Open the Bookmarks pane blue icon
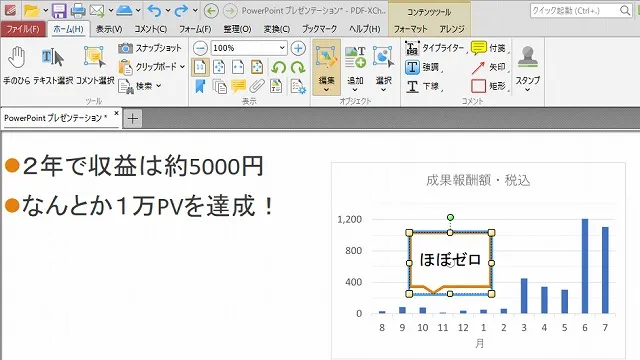640x360 pixels. click(x=200, y=86)
